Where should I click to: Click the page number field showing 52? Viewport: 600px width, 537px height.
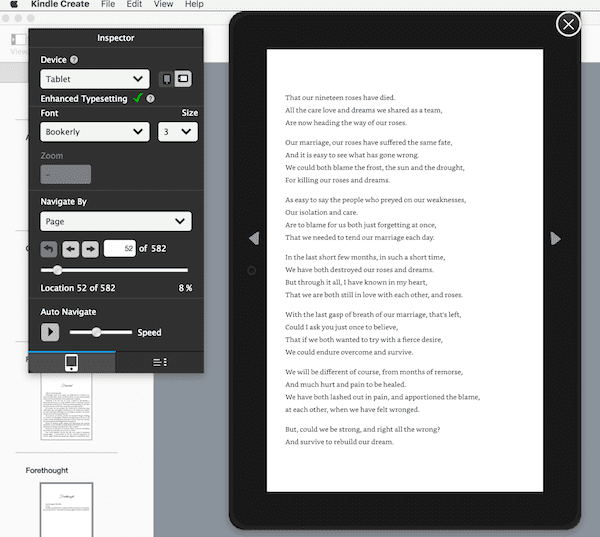[119, 249]
